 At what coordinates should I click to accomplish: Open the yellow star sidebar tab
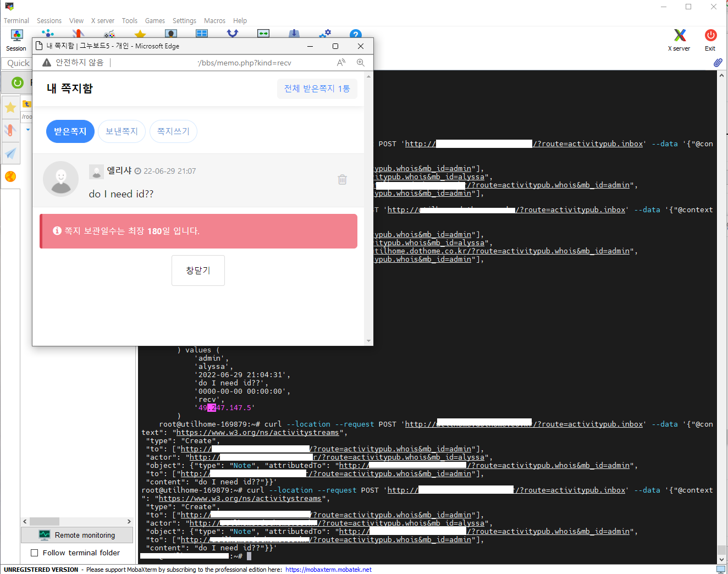10,107
